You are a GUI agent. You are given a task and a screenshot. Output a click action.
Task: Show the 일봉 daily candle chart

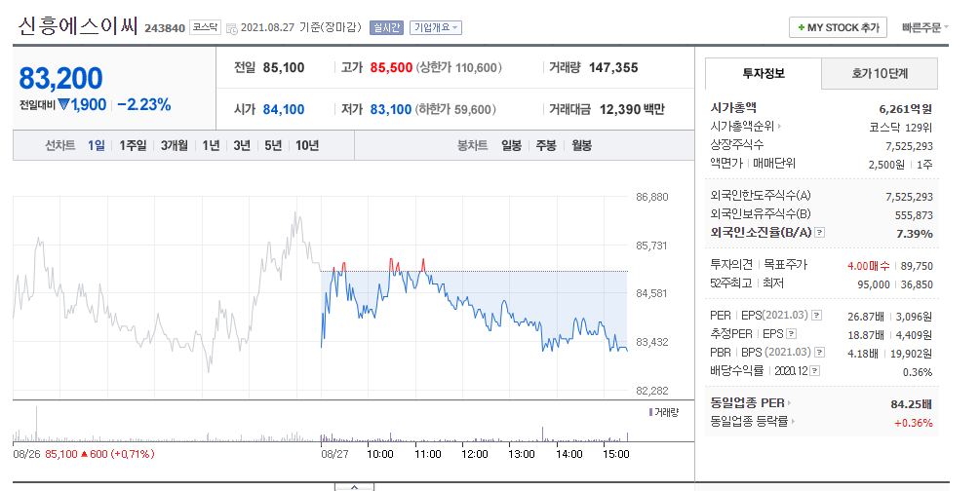coord(511,145)
